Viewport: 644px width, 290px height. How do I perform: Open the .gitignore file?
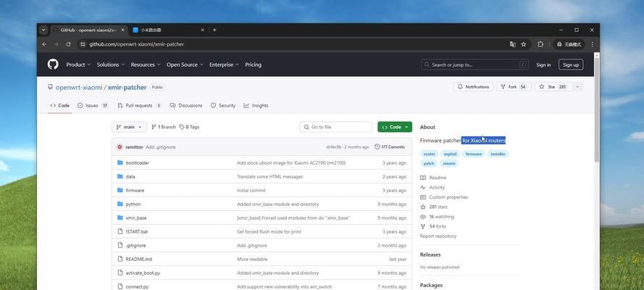click(x=135, y=246)
